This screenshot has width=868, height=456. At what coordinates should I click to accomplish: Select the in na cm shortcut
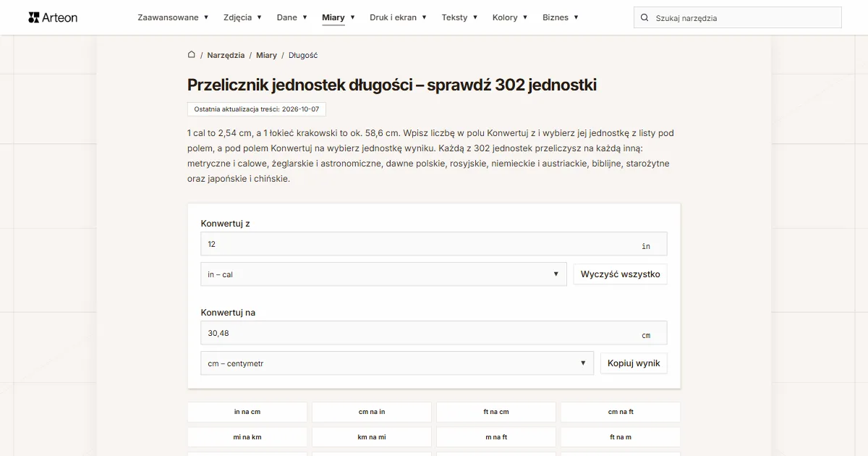[247, 412]
